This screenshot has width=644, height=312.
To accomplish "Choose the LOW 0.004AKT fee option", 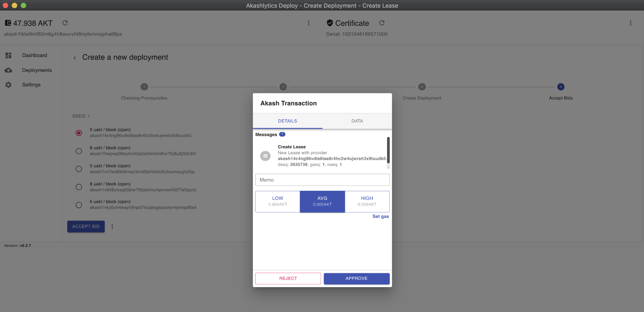I will click(278, 201).
